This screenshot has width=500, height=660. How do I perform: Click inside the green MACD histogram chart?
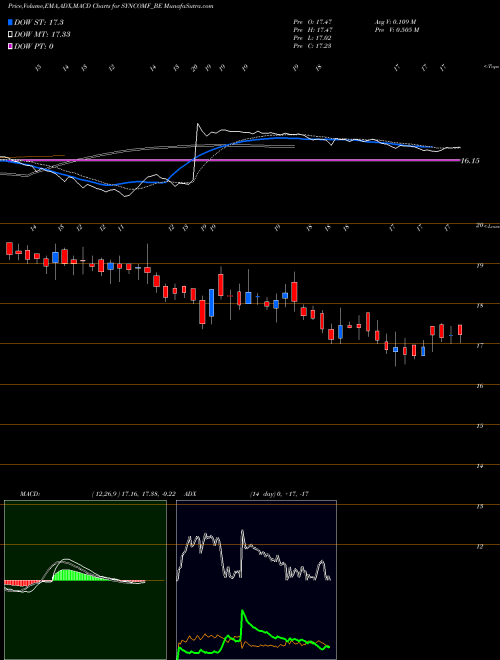pyautogui.click(x=85, y=580)
